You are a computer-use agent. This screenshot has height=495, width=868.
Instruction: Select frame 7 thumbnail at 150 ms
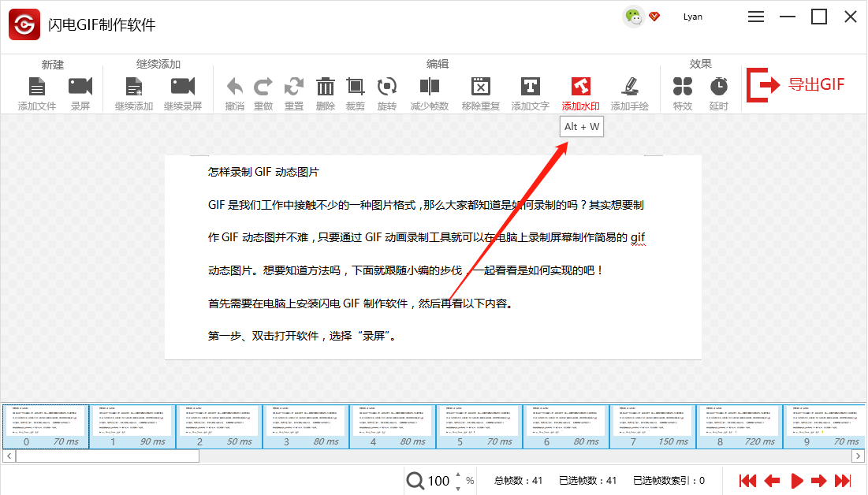(654, 426)
